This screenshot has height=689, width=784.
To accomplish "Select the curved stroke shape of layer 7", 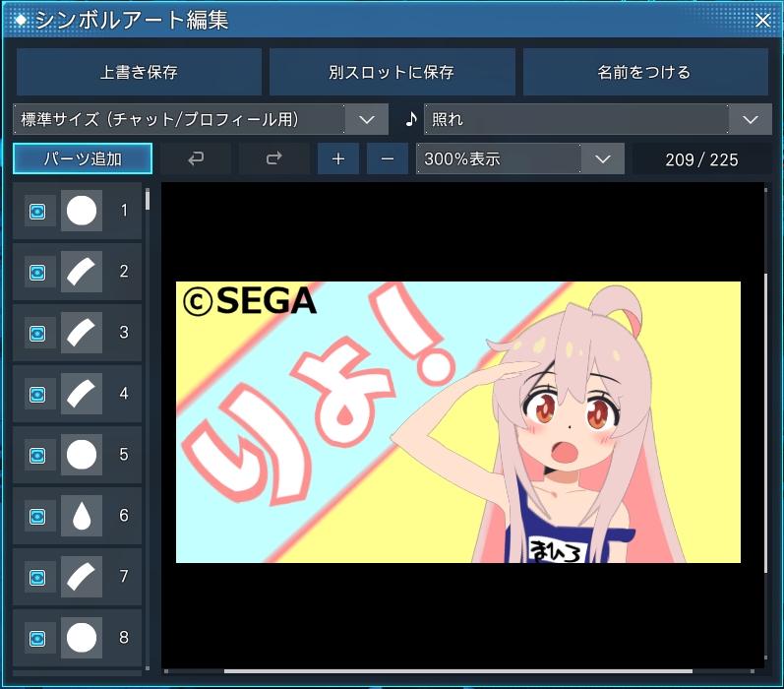I will click(x=82, y=577).
